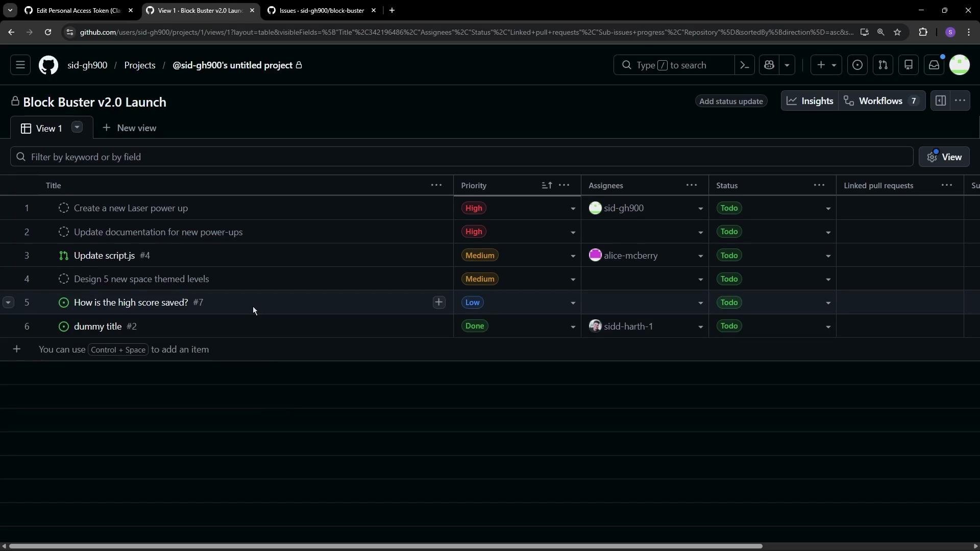Click the Done priority label
The height and width of the screenshot is (551, 980).
(x=475, y=326)
